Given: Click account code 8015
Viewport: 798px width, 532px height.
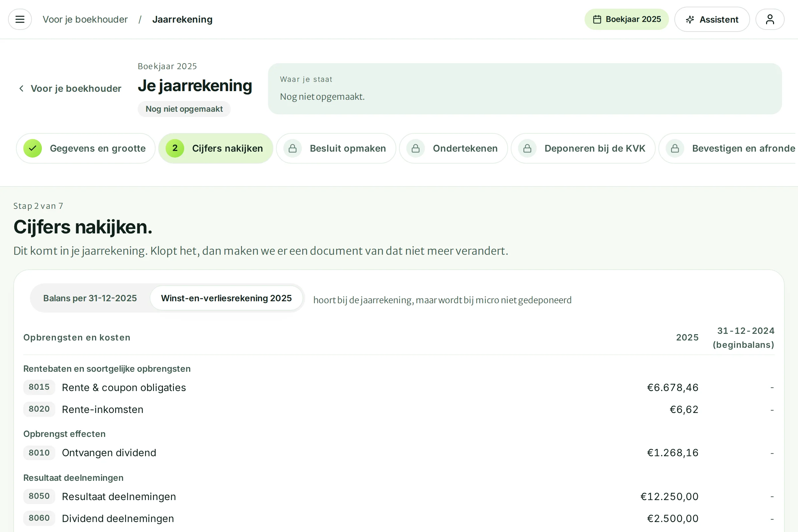Looking at the screenshot, I should (39, 387).
